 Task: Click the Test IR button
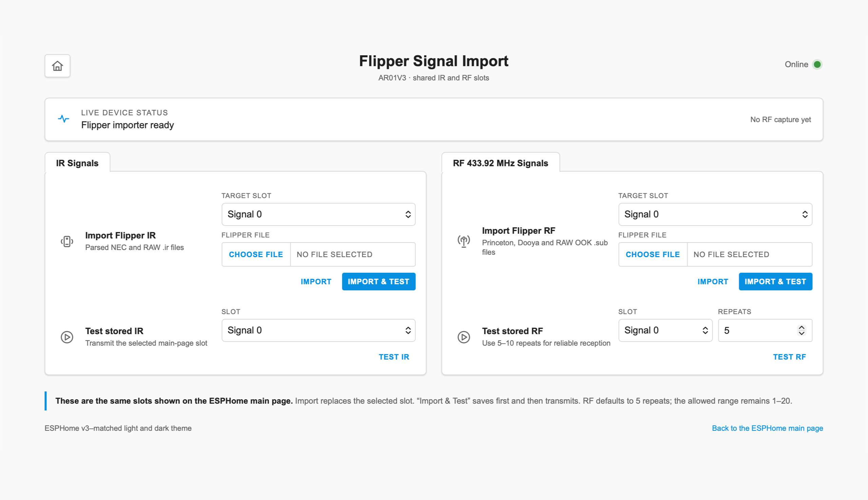click(394, 357)
